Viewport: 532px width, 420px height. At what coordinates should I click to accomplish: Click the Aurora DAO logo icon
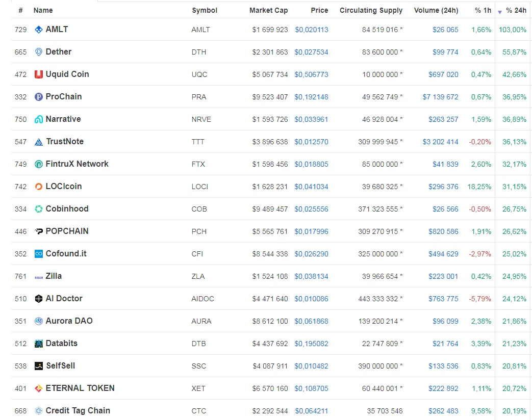(x=39, y=321)
